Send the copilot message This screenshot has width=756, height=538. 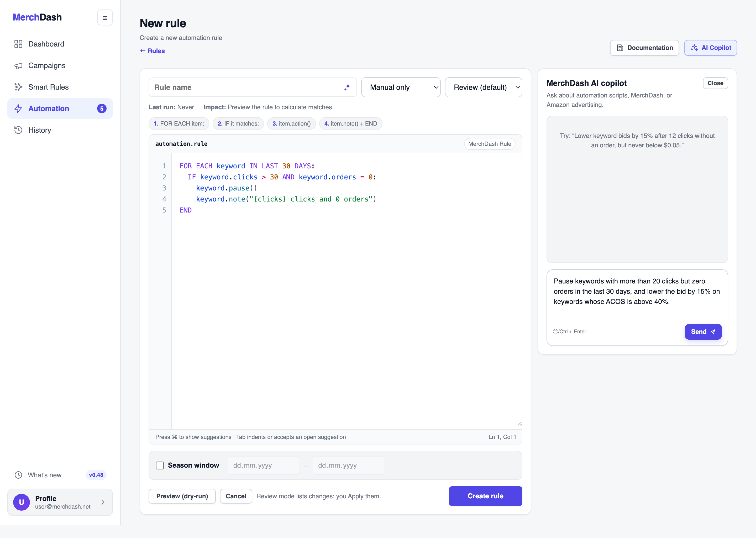pos(703,332)
